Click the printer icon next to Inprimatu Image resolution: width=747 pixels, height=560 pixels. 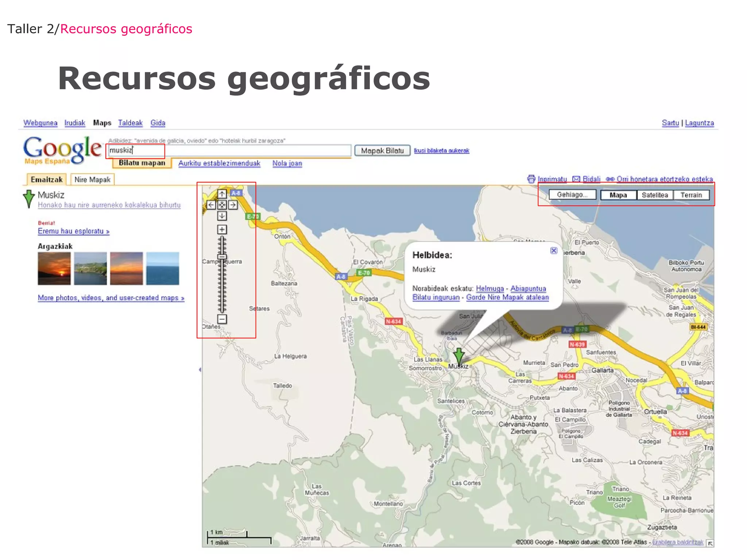(531, 179)
